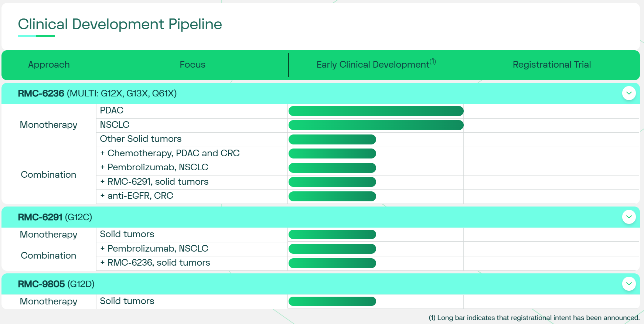Click the anti-EGFR, CRC progress bar

click(x=332, y=196)
